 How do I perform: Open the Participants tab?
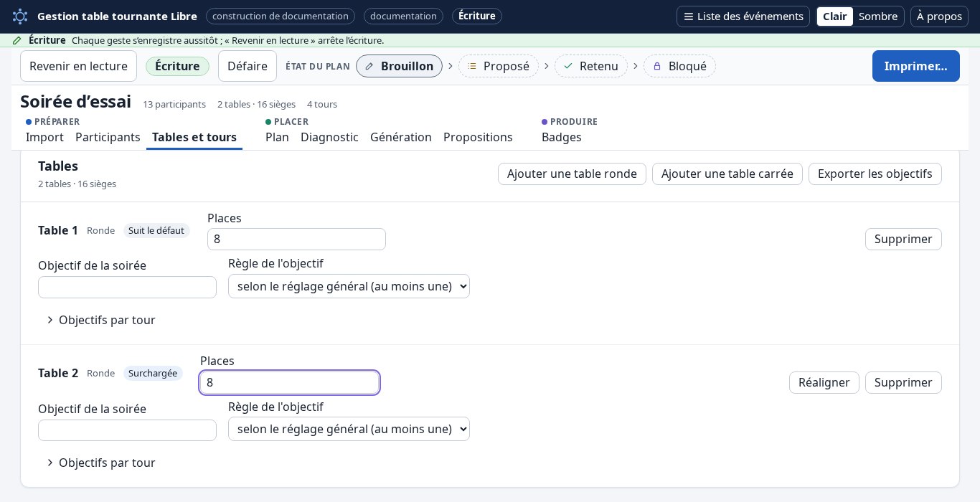(108, 137)
